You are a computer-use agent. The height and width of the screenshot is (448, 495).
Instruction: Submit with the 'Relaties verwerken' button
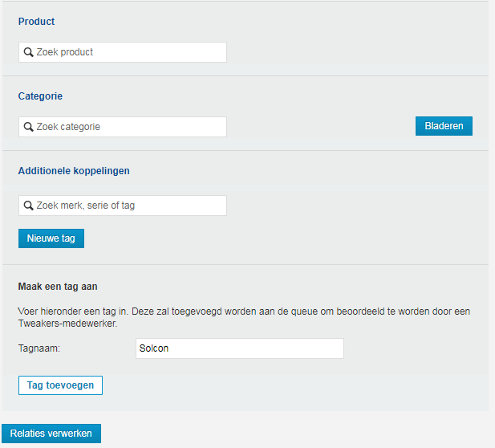point(51,434)
